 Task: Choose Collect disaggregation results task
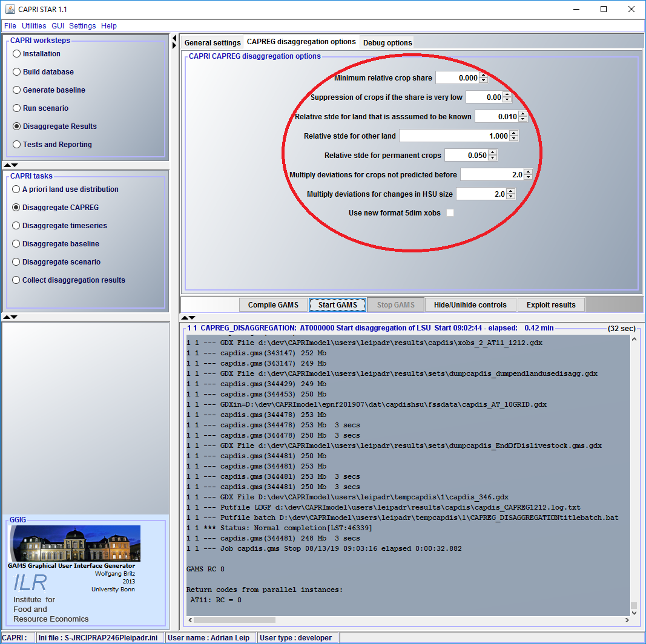pyautogui.click(x=17, y=280)
